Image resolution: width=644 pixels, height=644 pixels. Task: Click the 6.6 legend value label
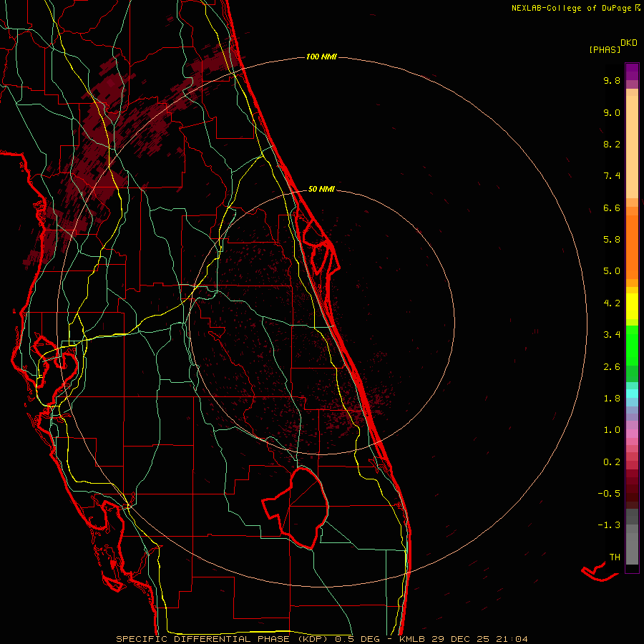(612, 208)
